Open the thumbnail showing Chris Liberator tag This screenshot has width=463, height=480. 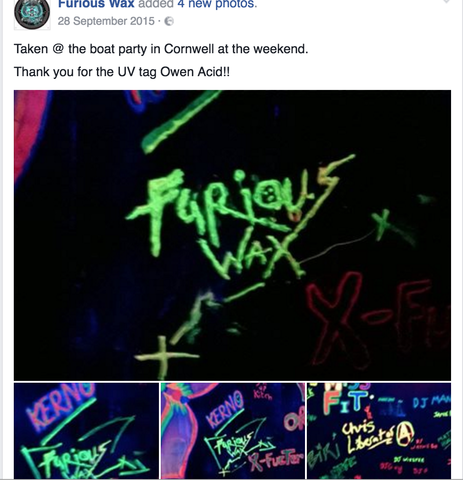pyautogui.click(x=379, y=431)
